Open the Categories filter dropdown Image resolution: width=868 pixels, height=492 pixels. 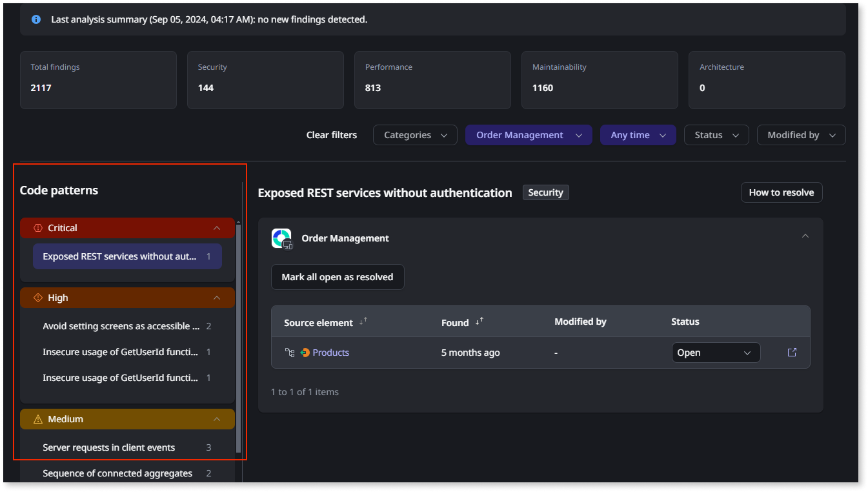click(415, 135)
